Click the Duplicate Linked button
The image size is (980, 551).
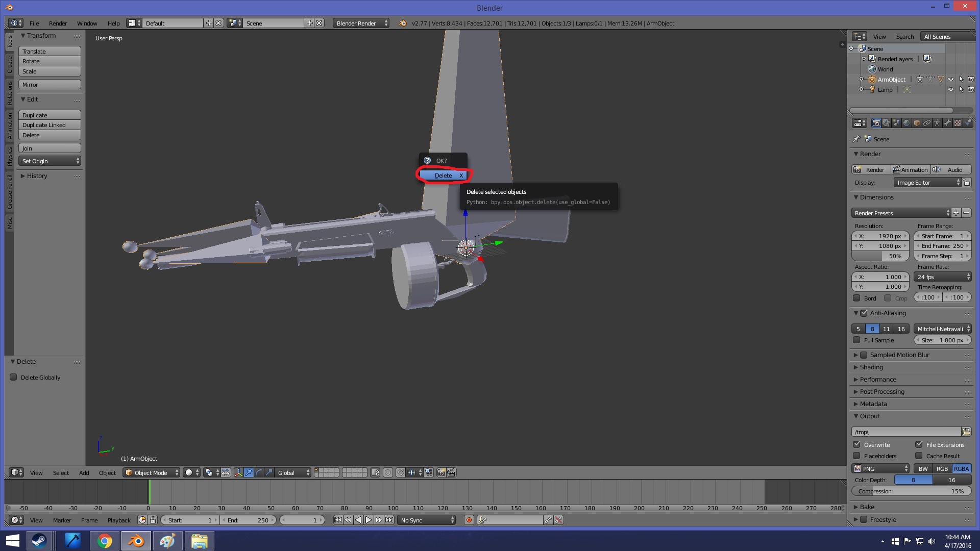click(x=50, y=125)
